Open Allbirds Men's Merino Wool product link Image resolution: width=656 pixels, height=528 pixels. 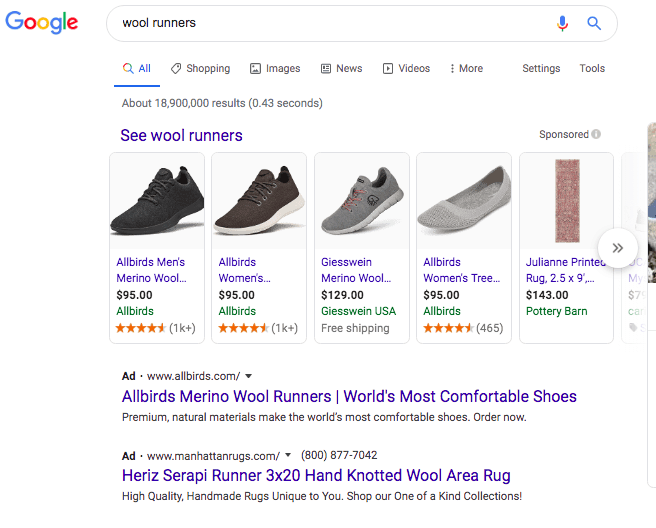pyautogui.click(x=151, y=270)
